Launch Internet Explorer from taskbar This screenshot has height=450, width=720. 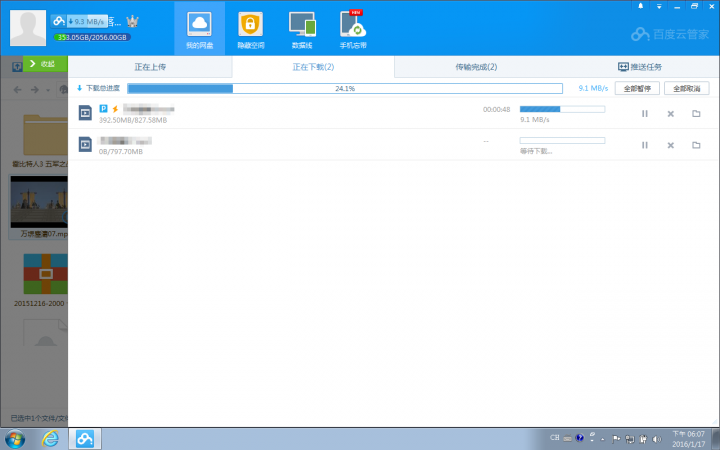tap(50, 439)
